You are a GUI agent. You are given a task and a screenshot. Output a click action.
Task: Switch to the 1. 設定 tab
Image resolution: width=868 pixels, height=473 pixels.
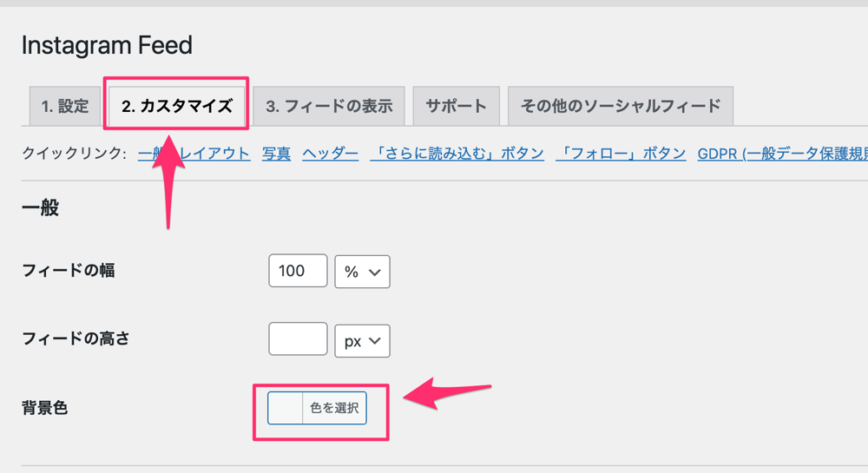65,106
